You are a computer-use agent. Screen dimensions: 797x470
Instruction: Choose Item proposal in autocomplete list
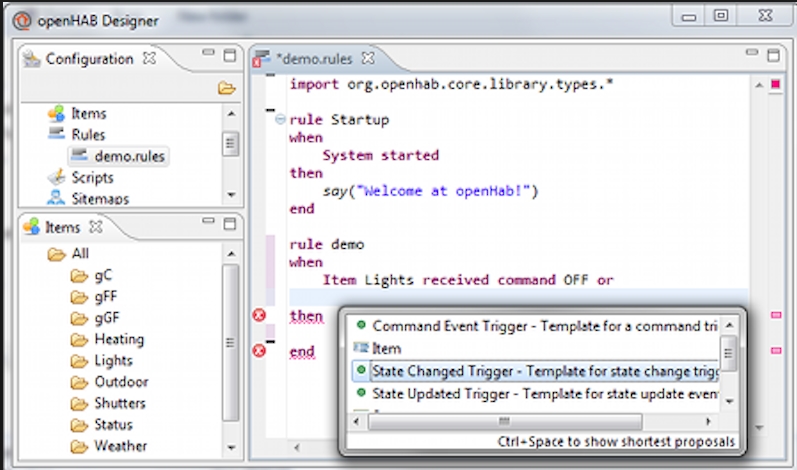535,349
